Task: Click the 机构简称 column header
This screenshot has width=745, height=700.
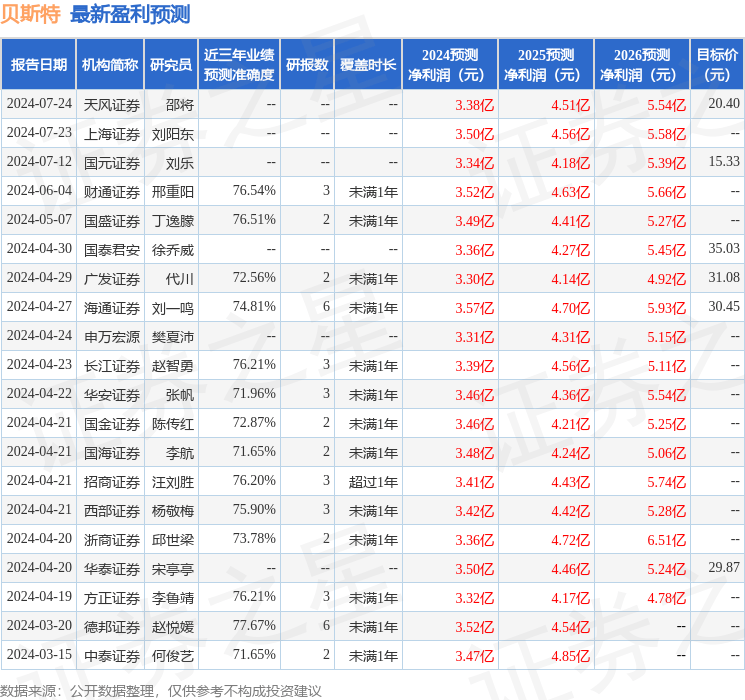Action: pyautogui.click(x=110, y=64)
